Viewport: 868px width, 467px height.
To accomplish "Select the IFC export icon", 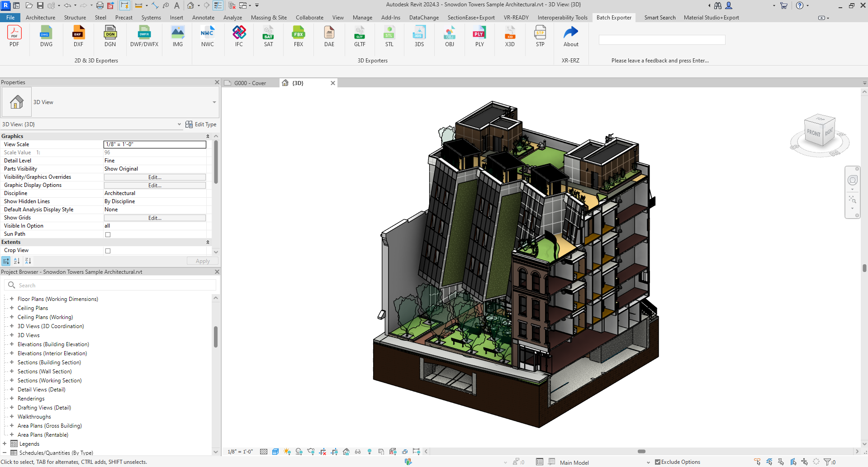I will click(x=239, y=33).
